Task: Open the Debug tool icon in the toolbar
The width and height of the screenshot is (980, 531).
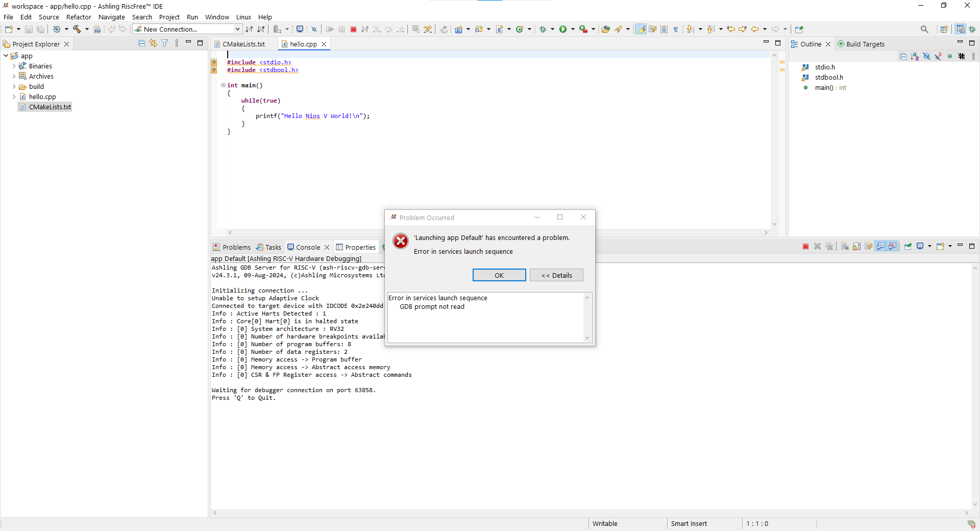Action: (544, 29)
